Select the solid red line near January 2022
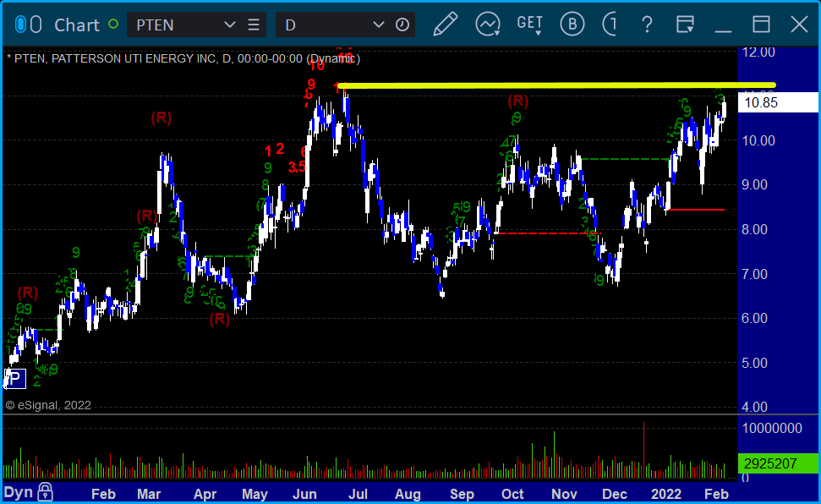This screenshot has width=821, height=504. (695, 210)
